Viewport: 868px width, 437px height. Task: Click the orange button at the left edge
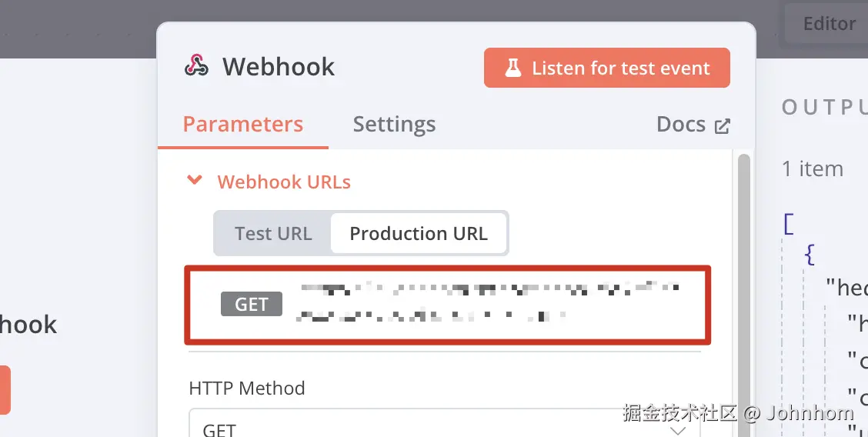(5, 389)
